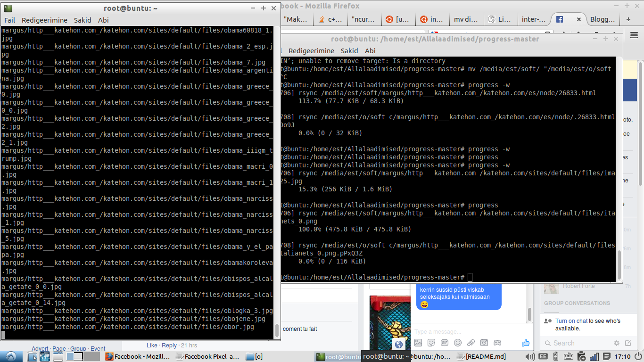Open Sakid menu in progress-master terminal
The image size is (644, 362).
point(349,51)
